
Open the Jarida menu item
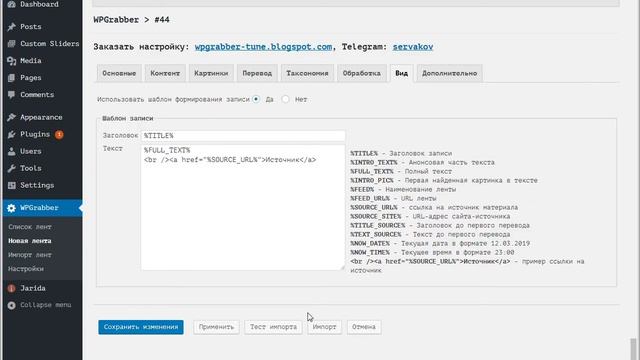(x=41, y=288)
